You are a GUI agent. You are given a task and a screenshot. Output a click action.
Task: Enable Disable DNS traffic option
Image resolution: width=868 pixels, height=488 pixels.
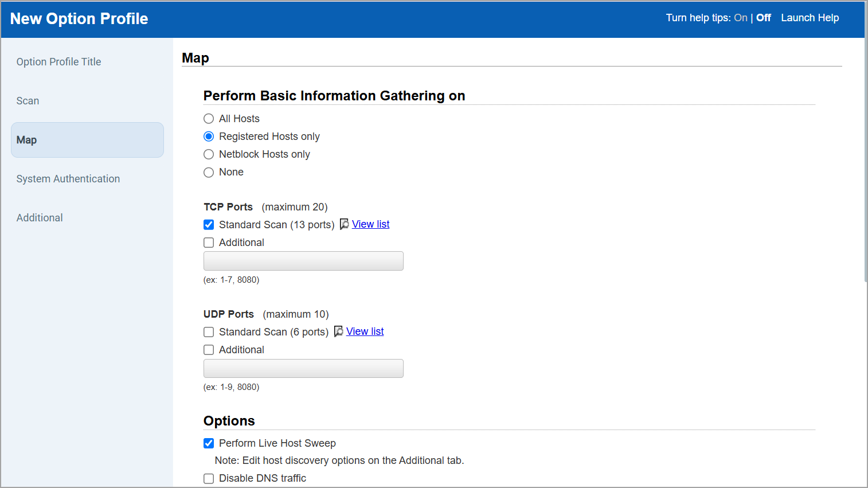click(x=209, y=478)
